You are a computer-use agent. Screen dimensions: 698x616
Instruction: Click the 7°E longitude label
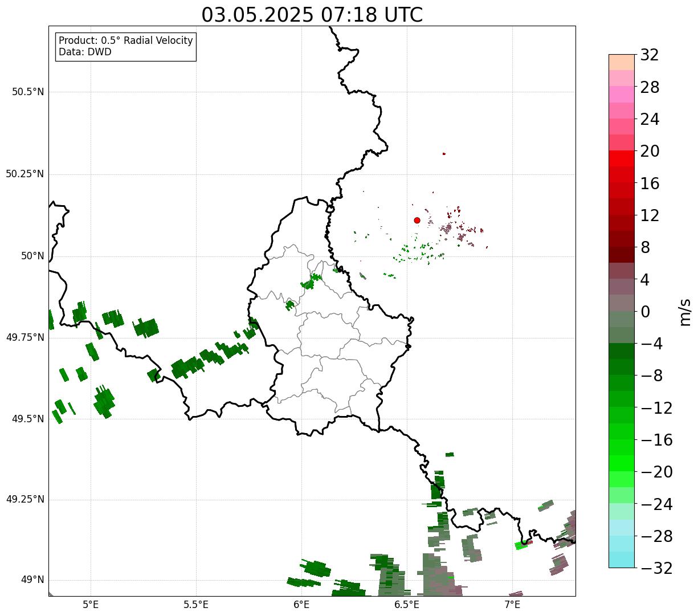point(513,604)
